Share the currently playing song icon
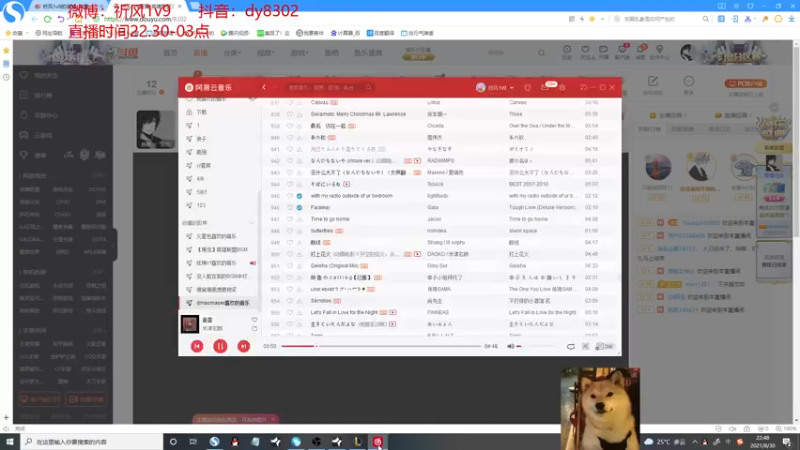Image resolution: width=800 pixels, height=450 pixels. pos(254,329)
